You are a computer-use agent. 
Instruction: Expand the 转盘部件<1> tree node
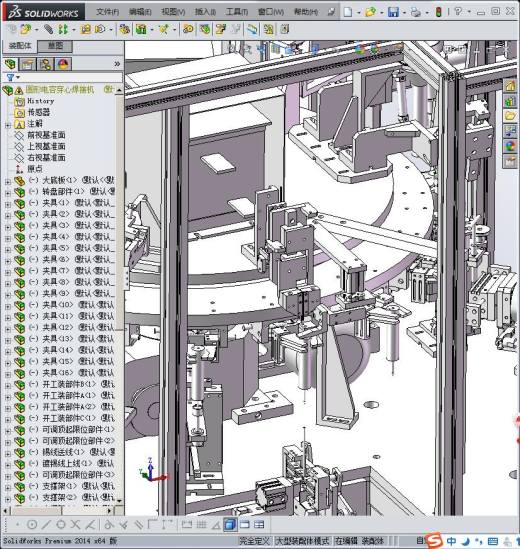[8, 193]
